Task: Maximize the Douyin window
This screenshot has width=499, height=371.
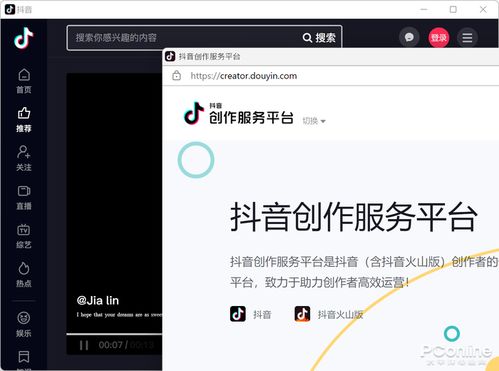Action: [x=453, y=9]
